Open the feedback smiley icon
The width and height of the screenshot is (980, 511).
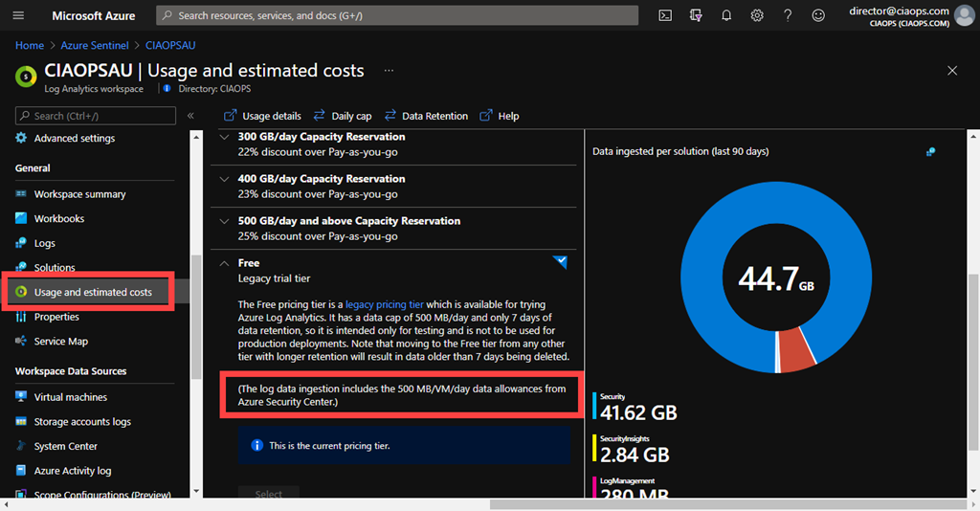818,15
